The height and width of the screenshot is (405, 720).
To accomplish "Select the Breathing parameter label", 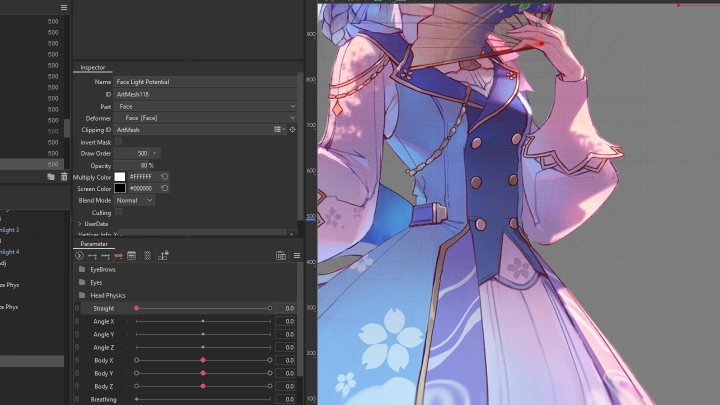I will pyautogui.click(x=103, y=399).
